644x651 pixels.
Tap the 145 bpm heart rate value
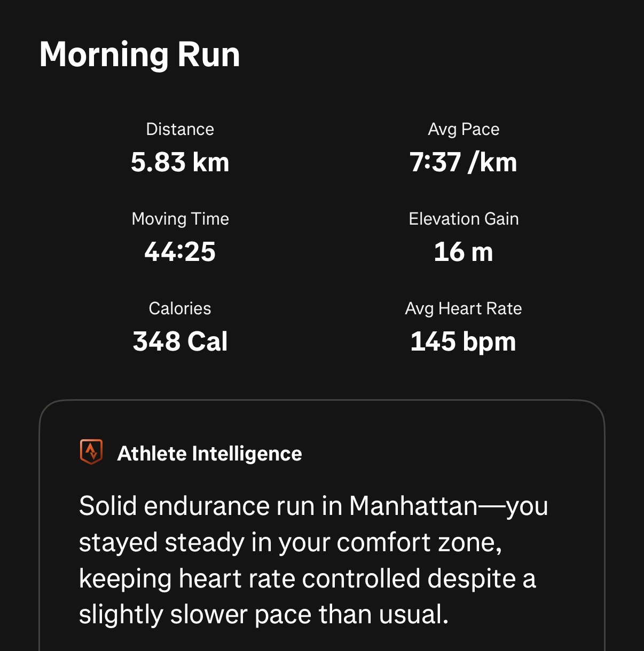tap(464, 342)
